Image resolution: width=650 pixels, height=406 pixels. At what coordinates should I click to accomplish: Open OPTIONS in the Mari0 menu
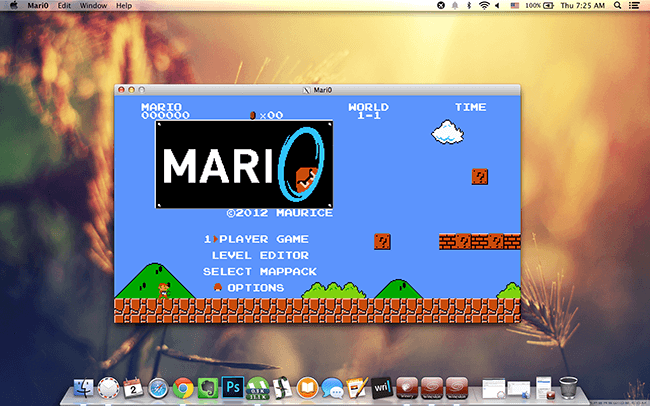[255, 288]
